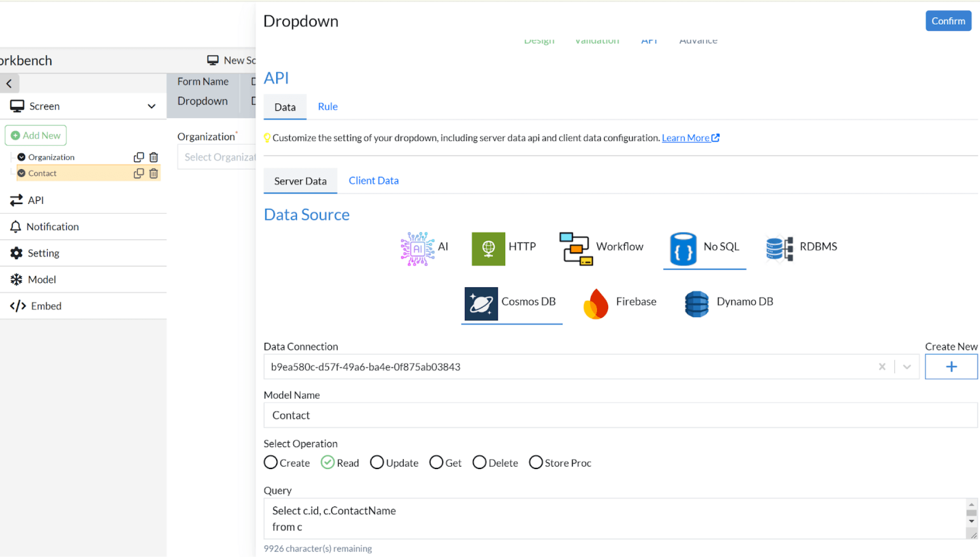Choose the Firebase flame icon

(596, 303)
